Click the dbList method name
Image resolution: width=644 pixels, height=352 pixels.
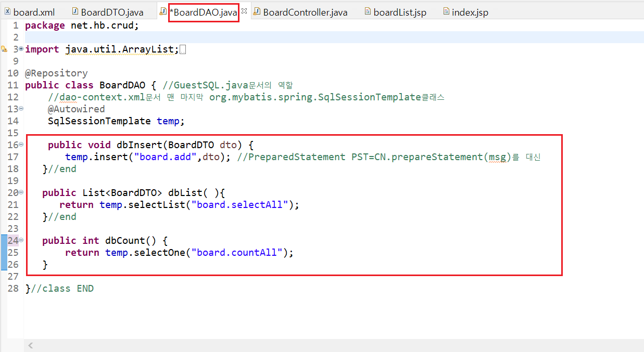click(185, 193)
